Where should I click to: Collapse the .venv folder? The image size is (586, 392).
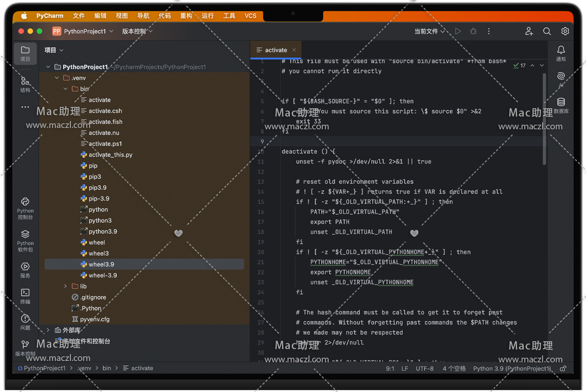[x=57, y=78]
